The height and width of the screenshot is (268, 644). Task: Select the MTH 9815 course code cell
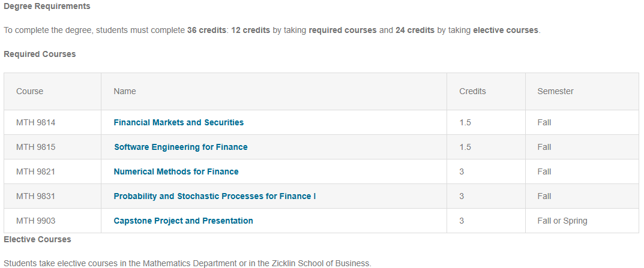click(36, 147)
